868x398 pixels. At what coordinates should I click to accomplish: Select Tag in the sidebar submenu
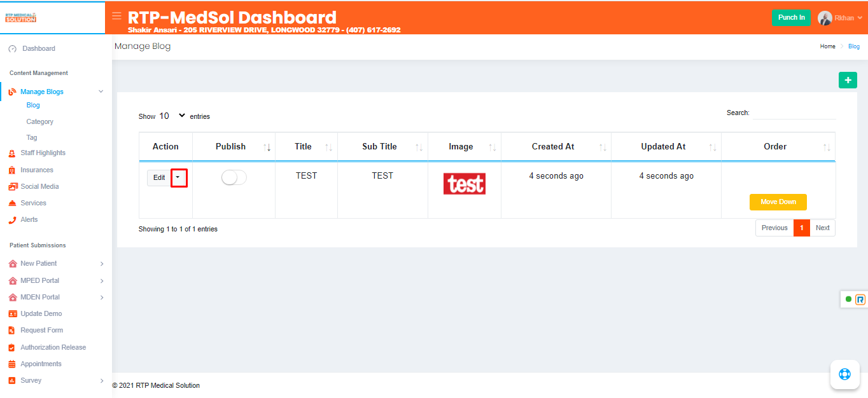[x=32, y=138]
